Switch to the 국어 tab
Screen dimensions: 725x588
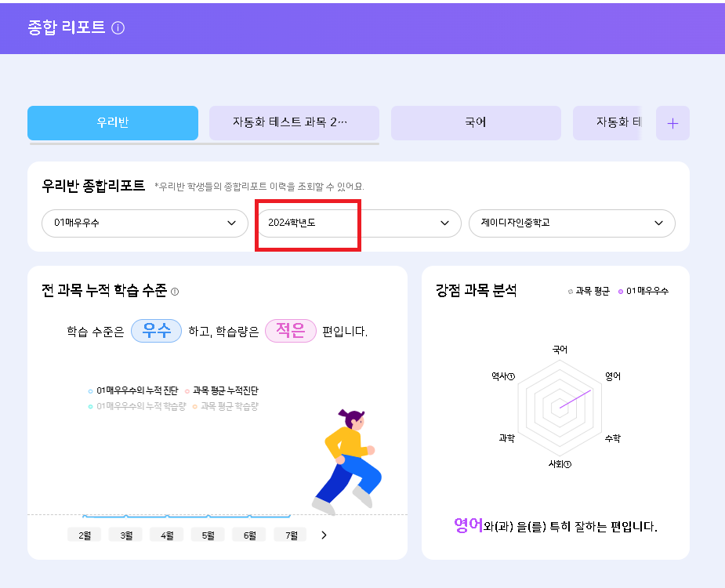pos(476,123)
